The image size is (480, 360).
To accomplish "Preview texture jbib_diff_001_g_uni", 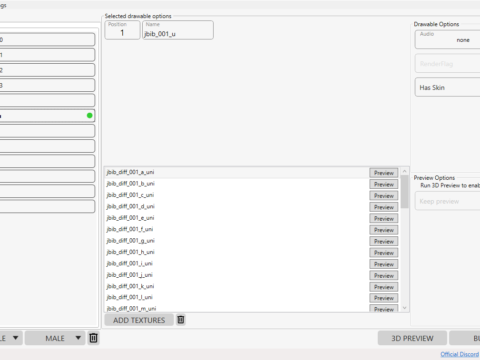I will 384,241.
